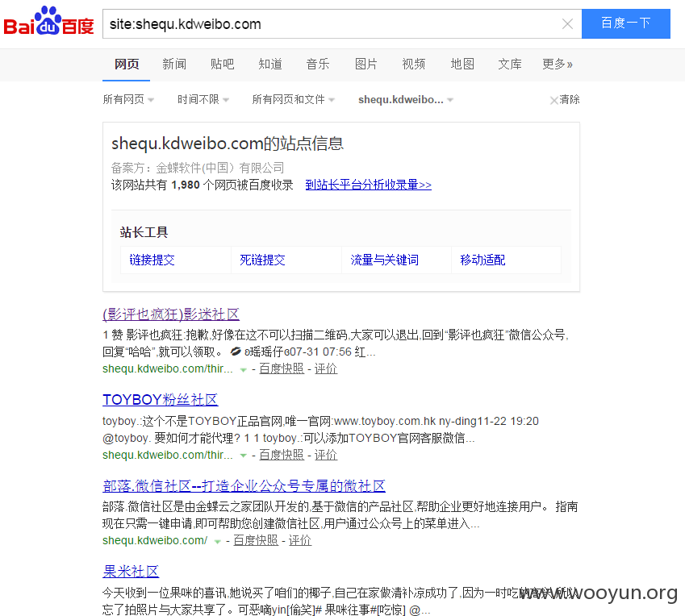Open 百度快照 for 影迷社区 result

(282, 369)
